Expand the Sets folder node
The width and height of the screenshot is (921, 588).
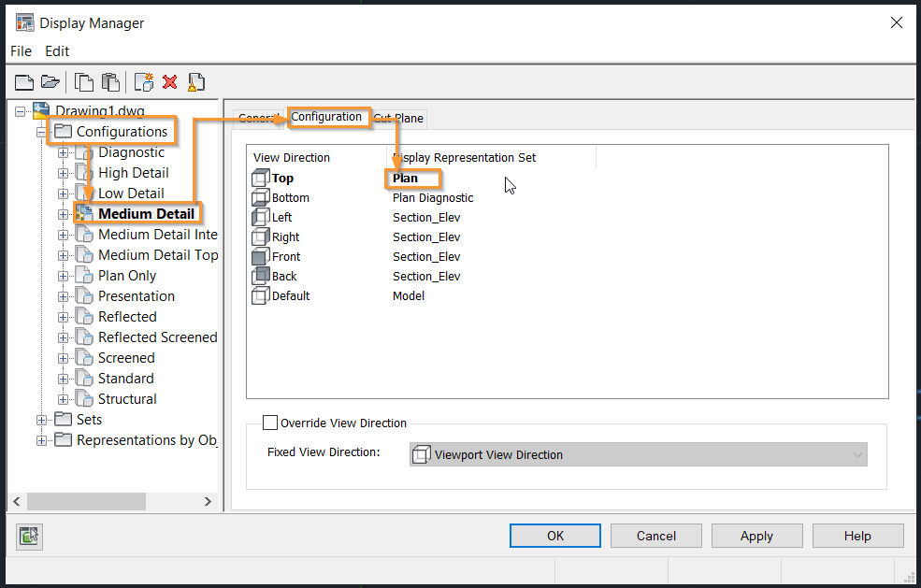pyautogui.click(x=41, y=420)
